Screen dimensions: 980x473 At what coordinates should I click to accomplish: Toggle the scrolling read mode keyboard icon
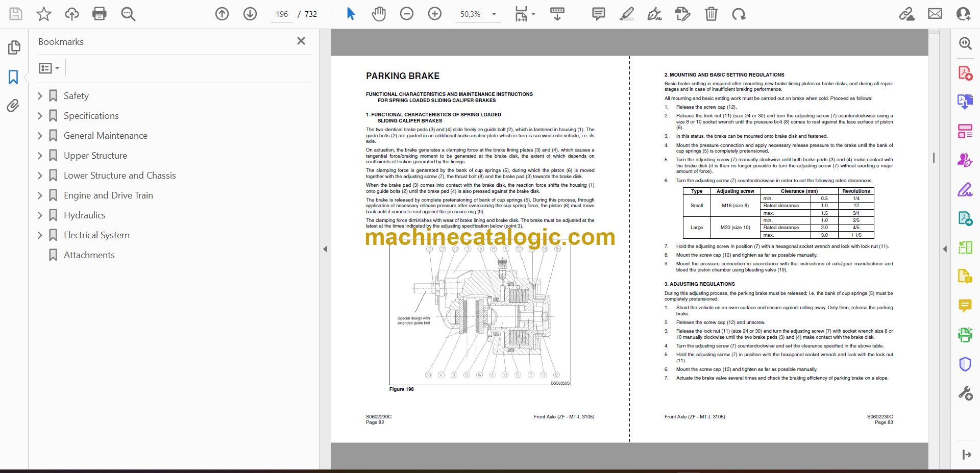coord(557,14)
